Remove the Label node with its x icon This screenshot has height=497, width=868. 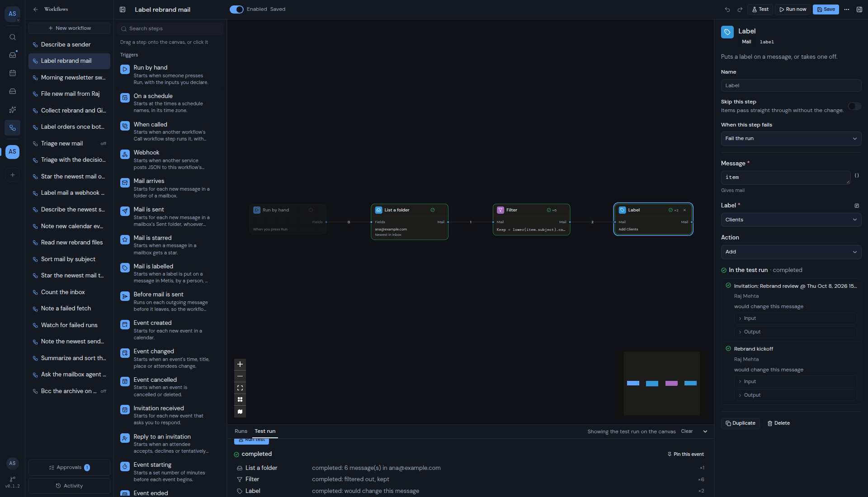point(684,210)
